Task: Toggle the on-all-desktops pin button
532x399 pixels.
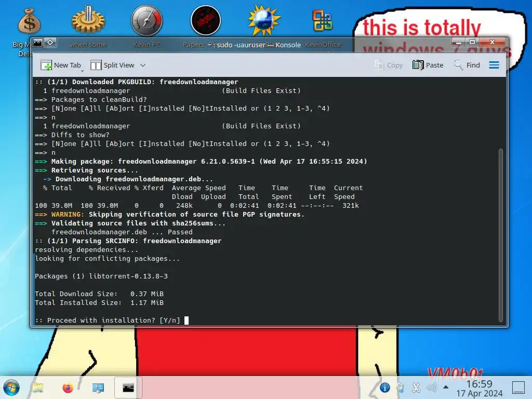Action: tap(50, 43)
